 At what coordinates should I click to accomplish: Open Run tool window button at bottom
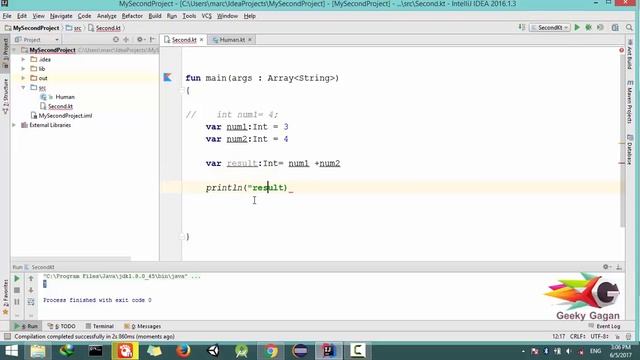(27, 326)
